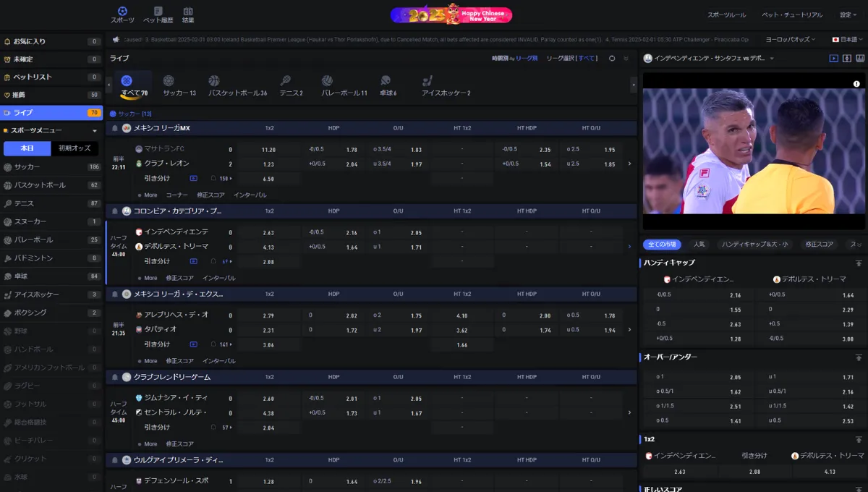Open the ベット履歴 bet history icon
The image size is (868, 492).
click(158, 14)
